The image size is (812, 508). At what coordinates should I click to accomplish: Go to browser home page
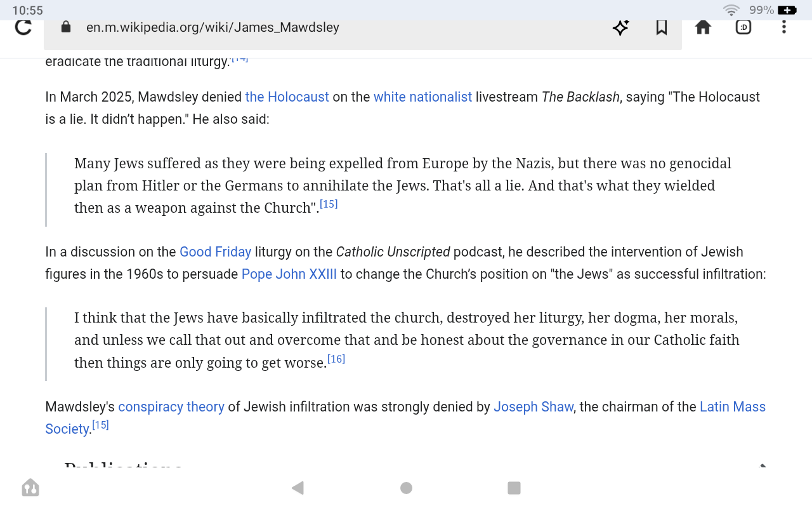(703, 27)
